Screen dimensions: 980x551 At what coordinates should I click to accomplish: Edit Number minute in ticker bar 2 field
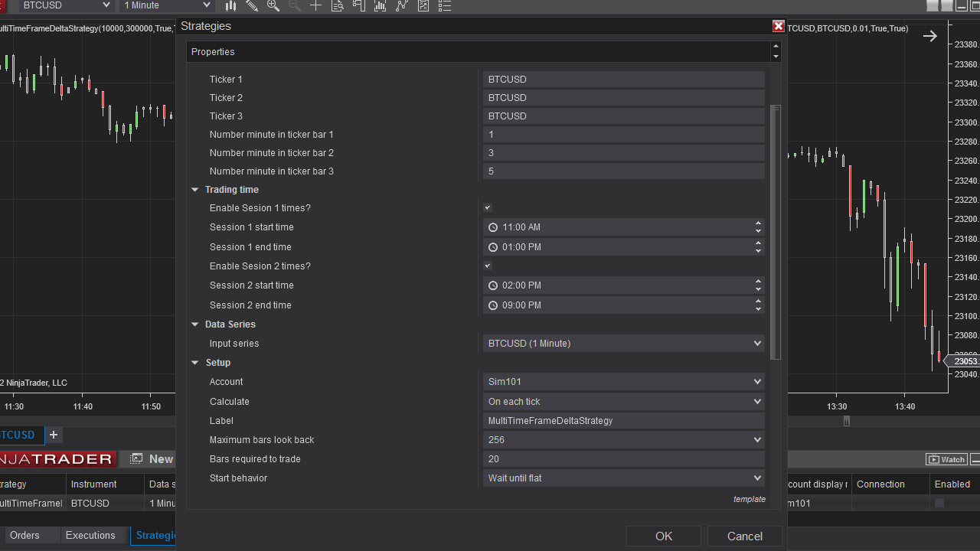pos(624,153)
